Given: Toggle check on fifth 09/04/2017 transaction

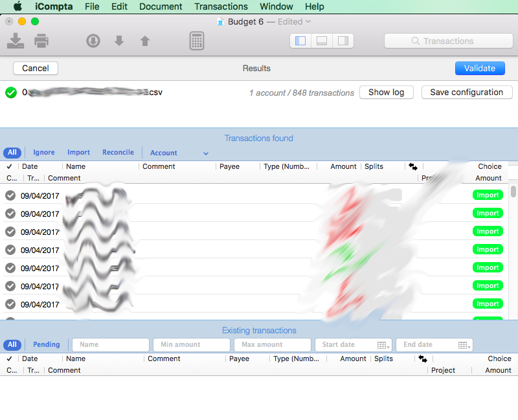Looking at the screenshot, I should [x=10, y=268].
